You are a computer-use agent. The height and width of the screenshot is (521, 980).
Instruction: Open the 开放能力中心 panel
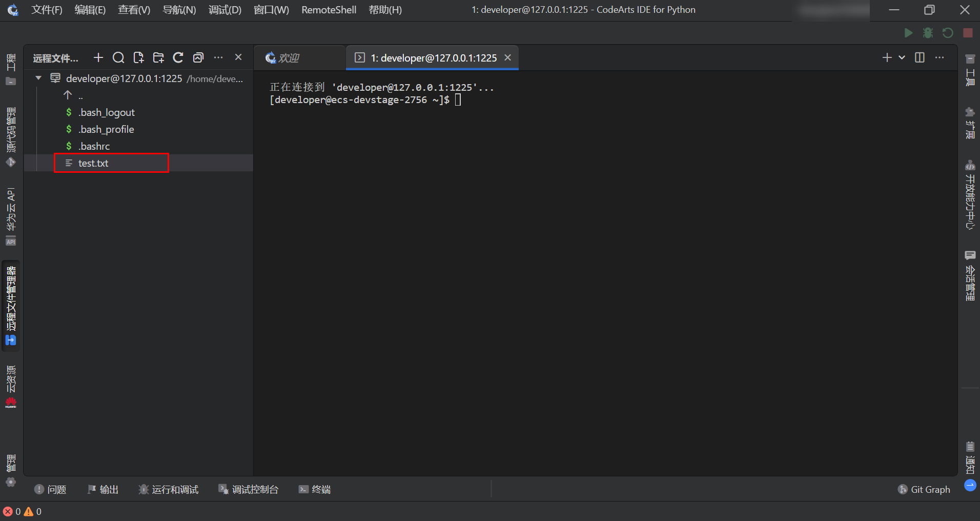pyautogui.click(x=970, y=195)
